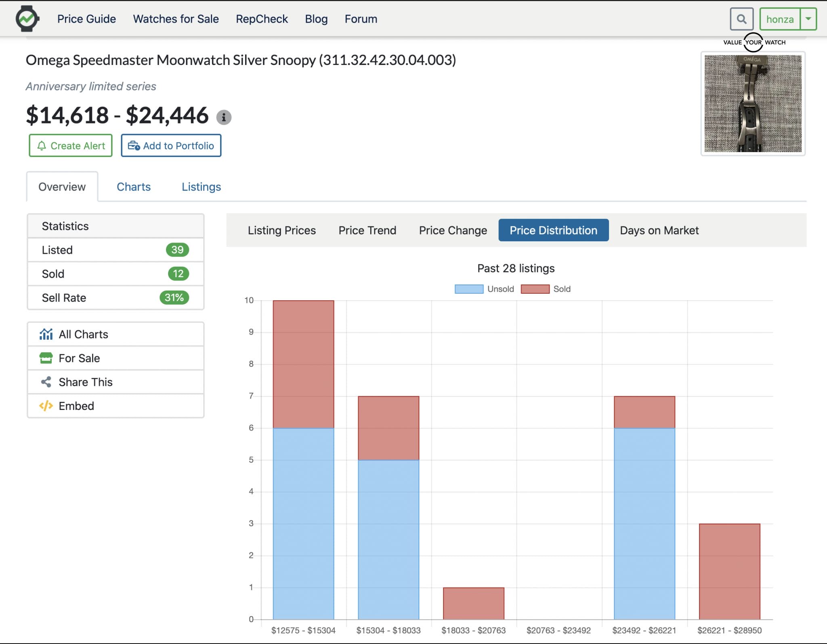The image size is (827, 644).
Task: Open the honza user menu button
Action: coord(780,19)
